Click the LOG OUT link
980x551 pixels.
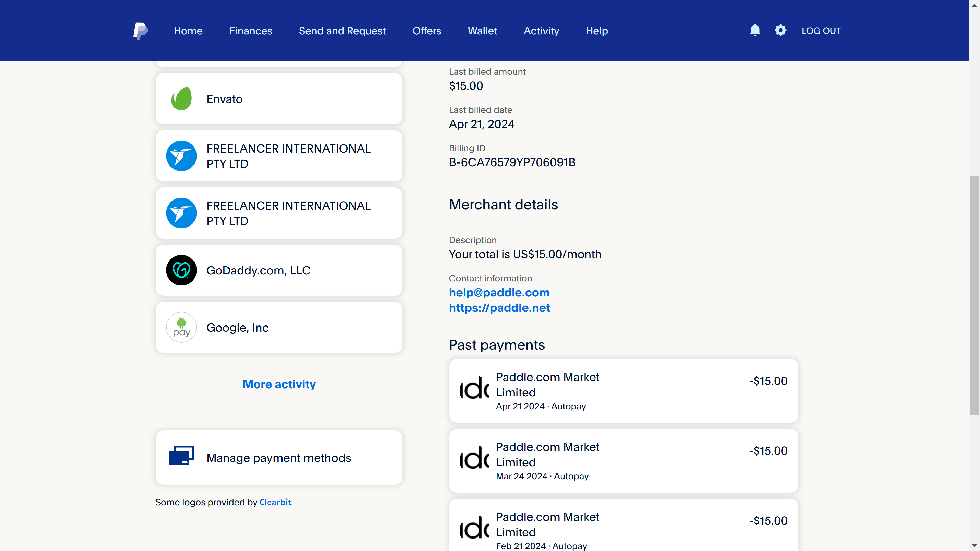[x=821, y=31]
